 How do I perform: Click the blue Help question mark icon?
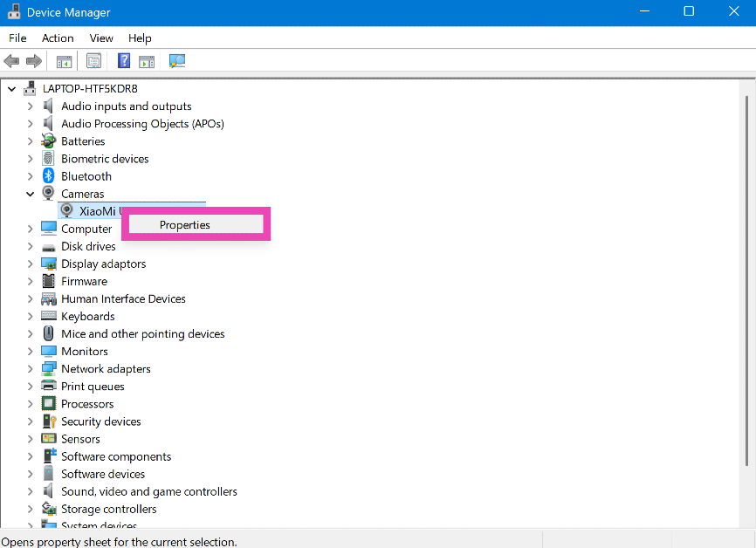(124, 61)
